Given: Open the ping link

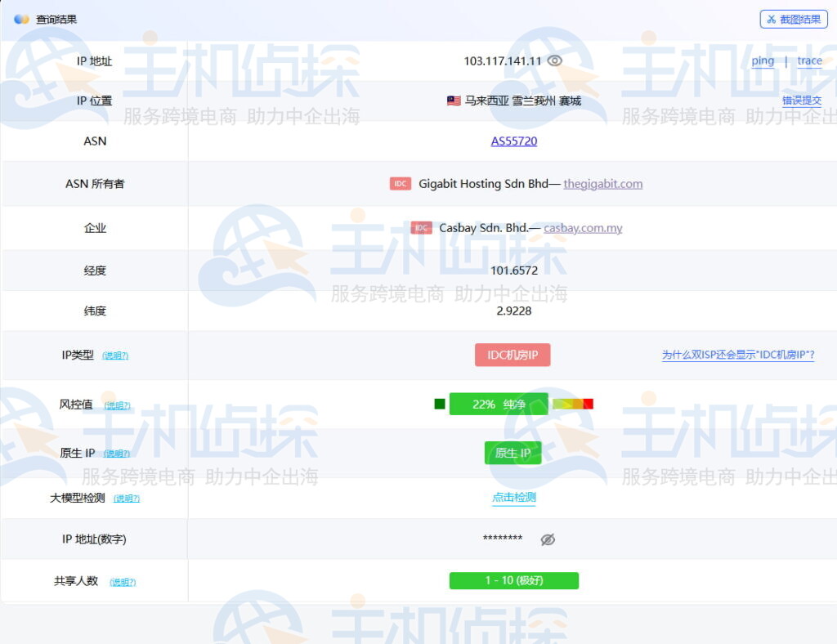Looking at the screenshot, I should (x=763, y=60).
